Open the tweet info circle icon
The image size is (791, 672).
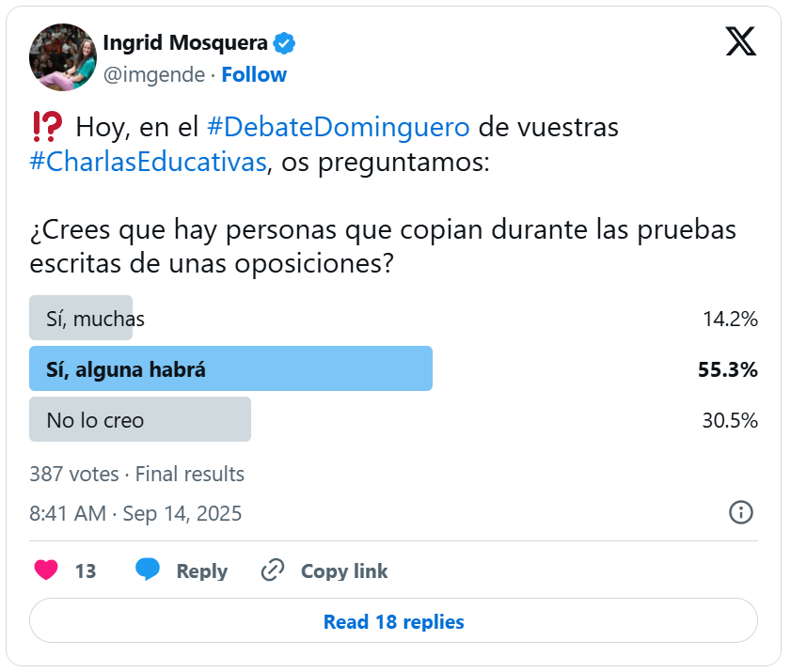[741, 512]
